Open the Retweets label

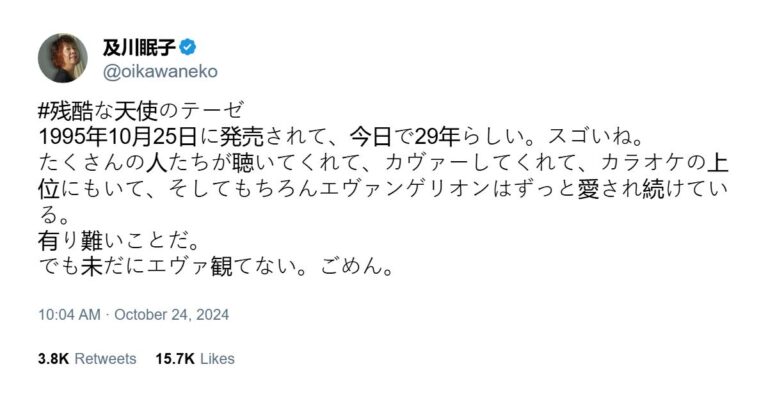pyautogui.click(x=105, y=358)
